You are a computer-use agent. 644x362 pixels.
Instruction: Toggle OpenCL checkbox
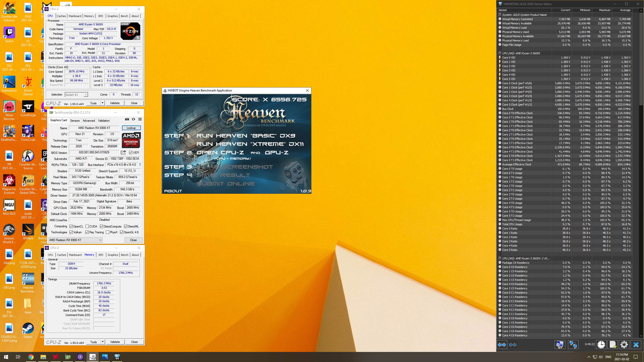71,227
